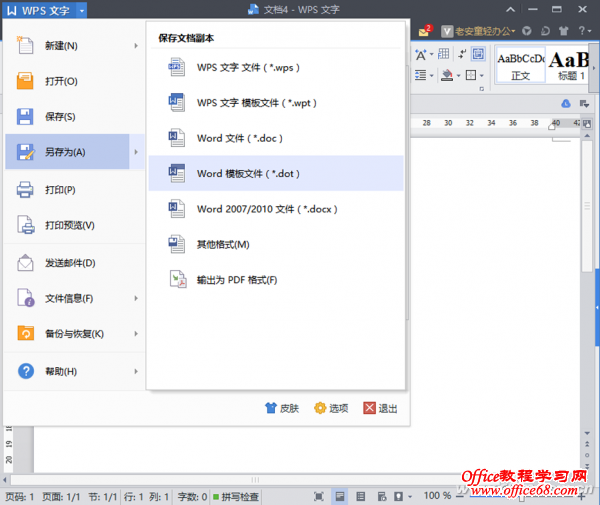This screenshot has height=505, width=600.
Task: Click the 输出为 PDF 格式 icon
Action: (177, 279)
